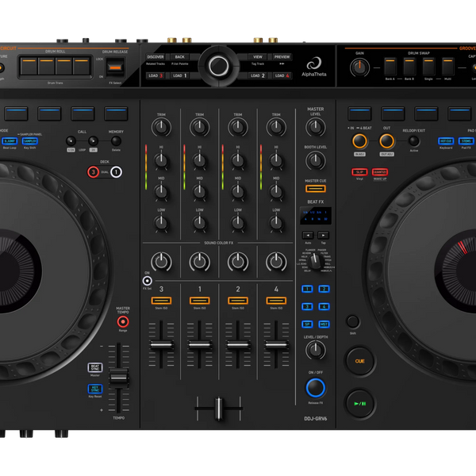Click the Beat FX effect selector knob

click(x=316, y=261)
